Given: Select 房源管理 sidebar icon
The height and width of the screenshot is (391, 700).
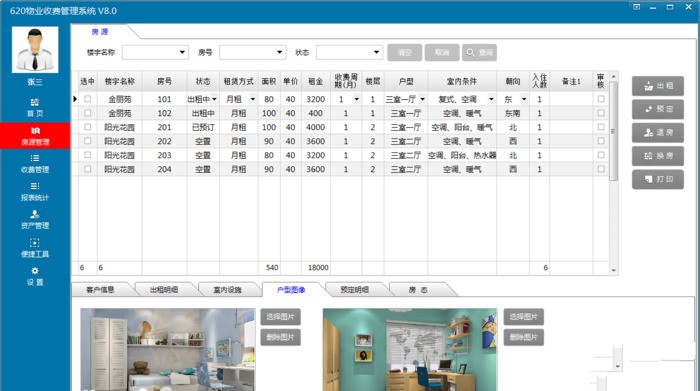Looking at the screenshot, I should 35,130.
